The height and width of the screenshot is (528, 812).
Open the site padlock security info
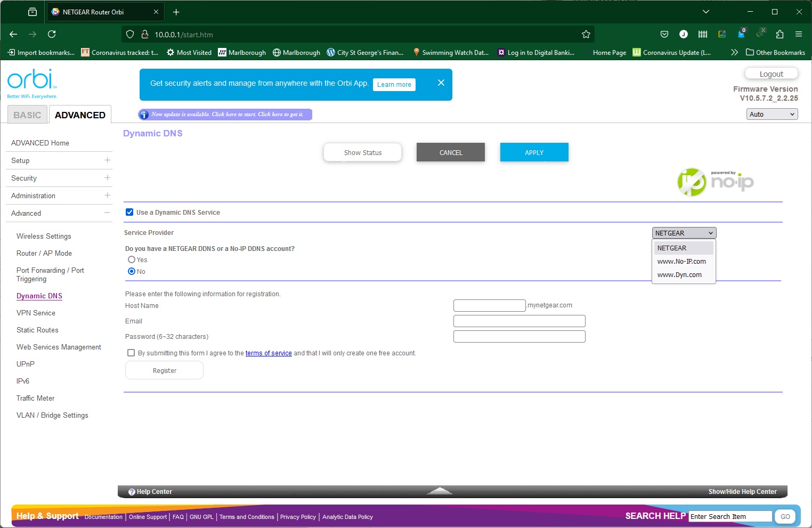pos(144,34)
